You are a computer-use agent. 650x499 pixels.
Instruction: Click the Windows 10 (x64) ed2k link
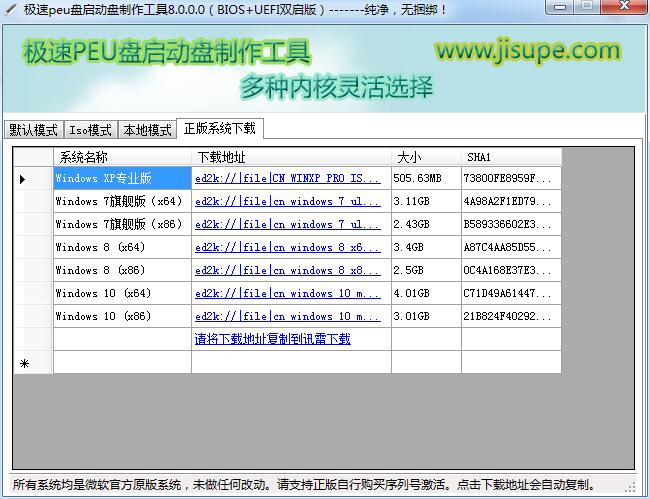pos(288,293)
